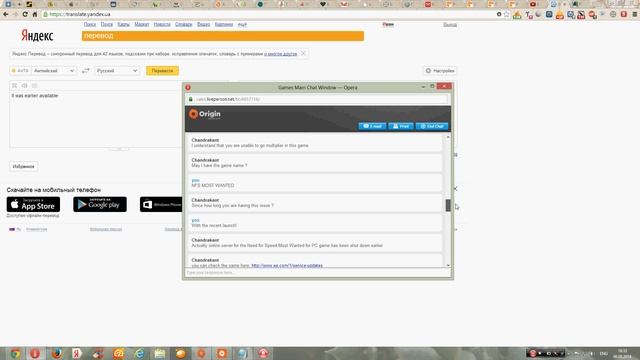The image size is (640, 360).
Task: Open the App Store download badge
Action: pyautogui.click(x=33, y=204)
